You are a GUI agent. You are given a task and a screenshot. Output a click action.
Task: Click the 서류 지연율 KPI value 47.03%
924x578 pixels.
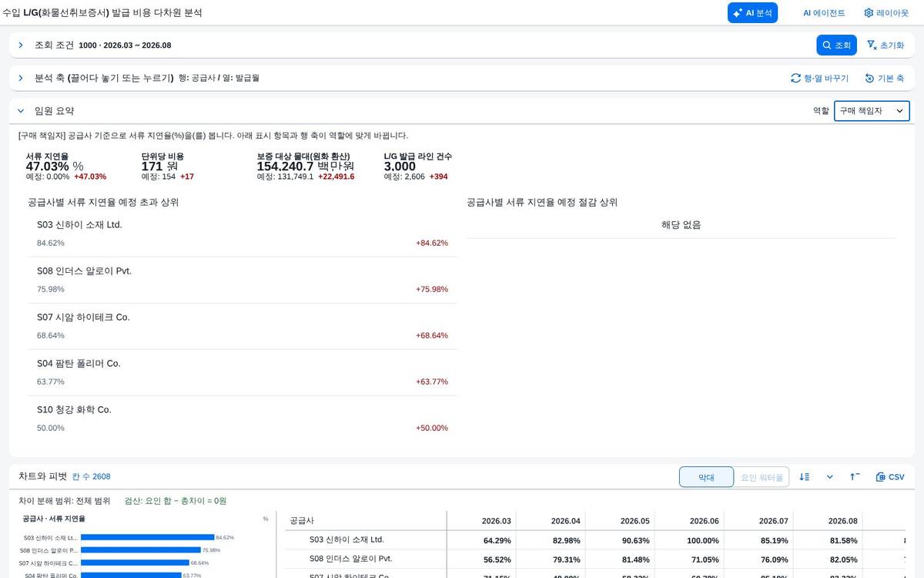[55, 166]
